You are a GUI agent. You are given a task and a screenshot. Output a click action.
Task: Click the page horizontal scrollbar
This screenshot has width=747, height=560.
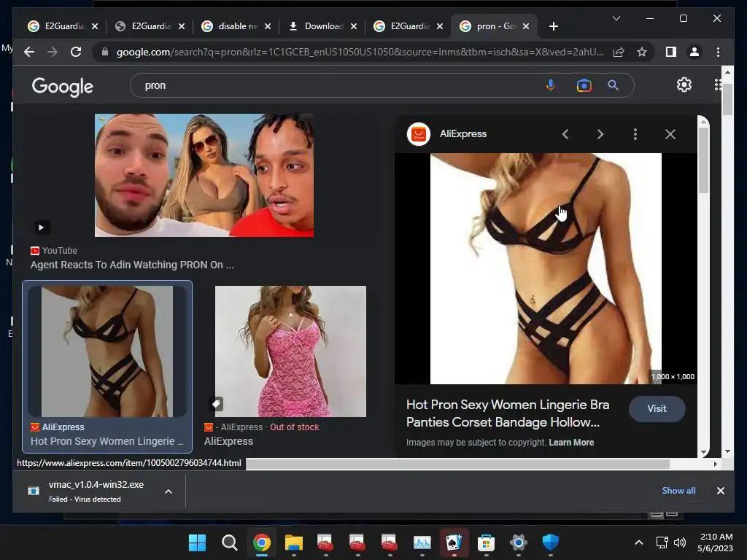coord(457,464)
